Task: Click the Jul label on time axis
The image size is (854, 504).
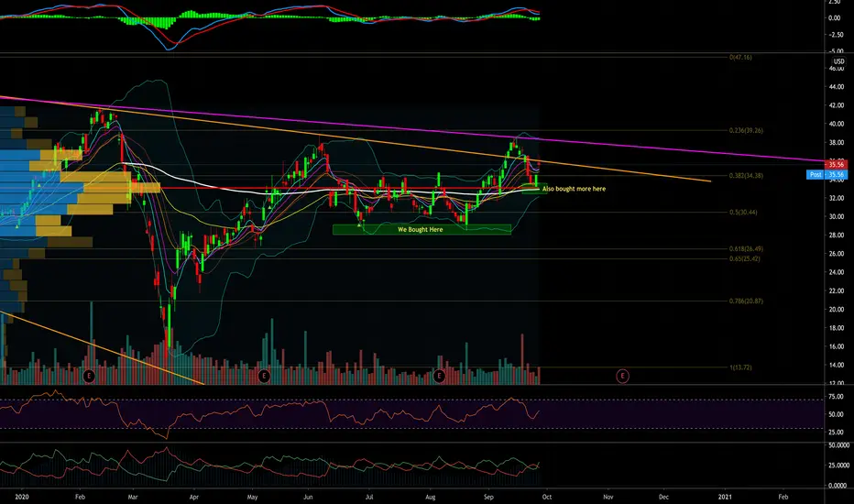Action: [369, 497]
